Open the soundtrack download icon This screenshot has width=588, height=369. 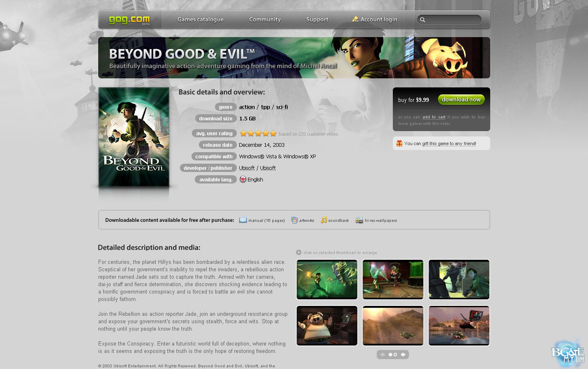pos(324,220)
